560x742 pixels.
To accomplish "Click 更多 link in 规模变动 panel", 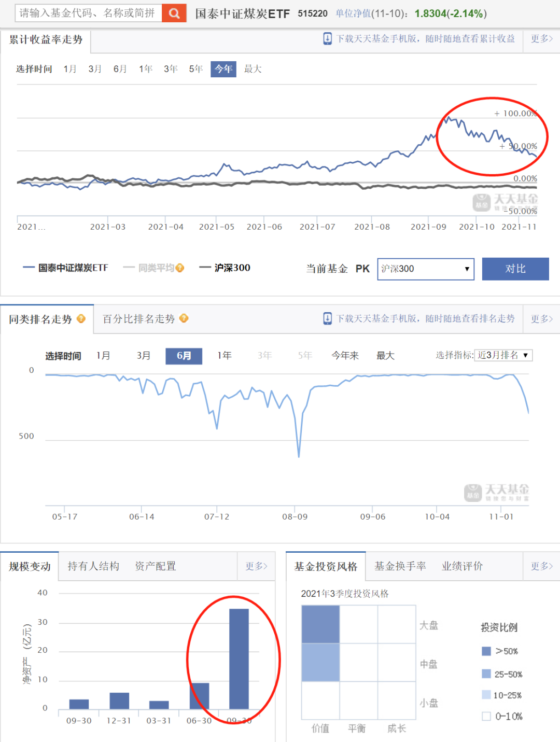I will click(x=256, y=566).
